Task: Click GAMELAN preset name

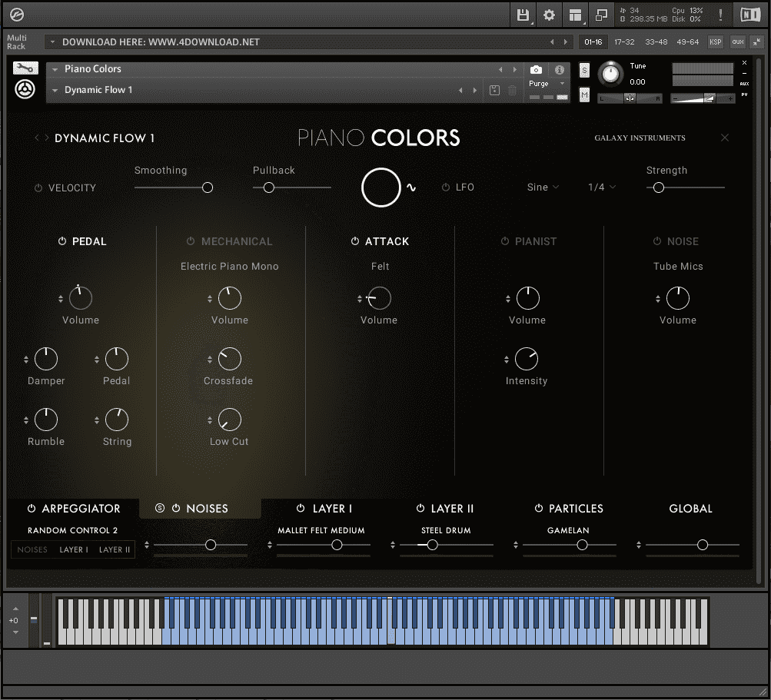Action: pos(568,530)
